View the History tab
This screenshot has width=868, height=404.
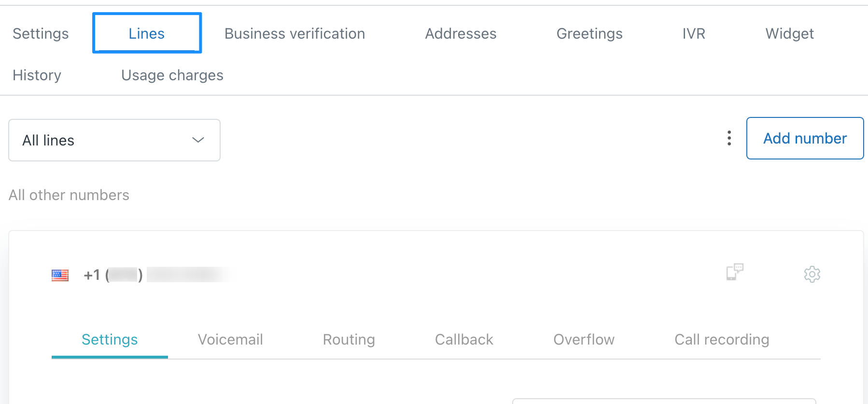point(37,75)
